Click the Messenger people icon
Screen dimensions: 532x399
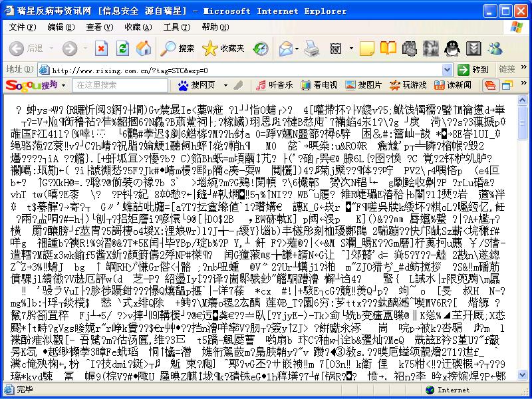(495, 48)
